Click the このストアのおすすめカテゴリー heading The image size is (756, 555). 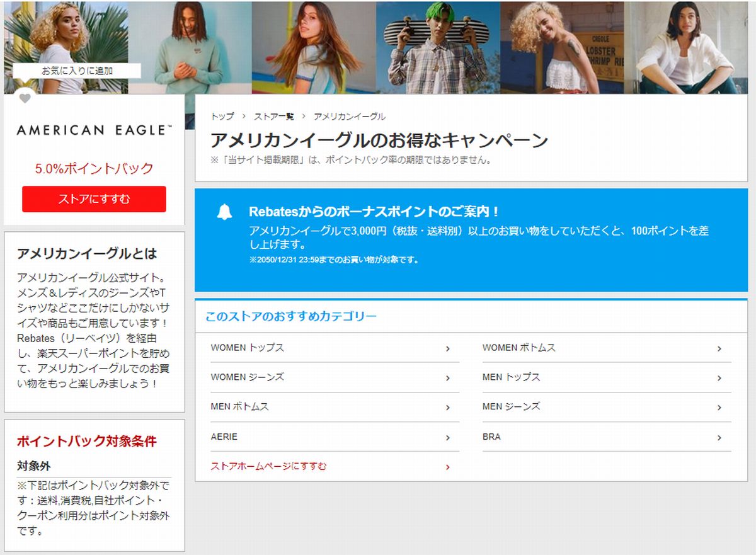(291, 316)
